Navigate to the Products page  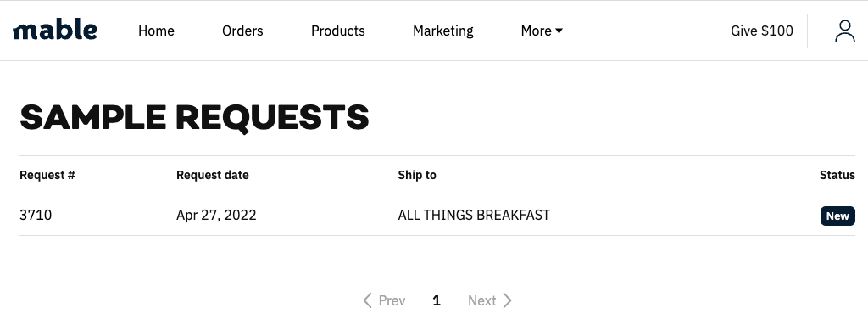337,31
